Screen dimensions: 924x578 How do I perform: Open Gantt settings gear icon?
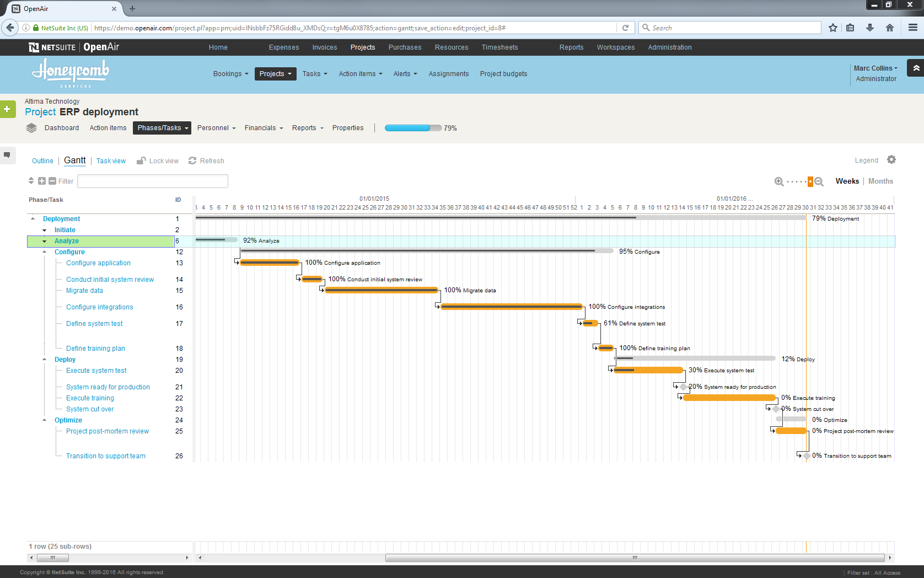click(x=891, y=160)
